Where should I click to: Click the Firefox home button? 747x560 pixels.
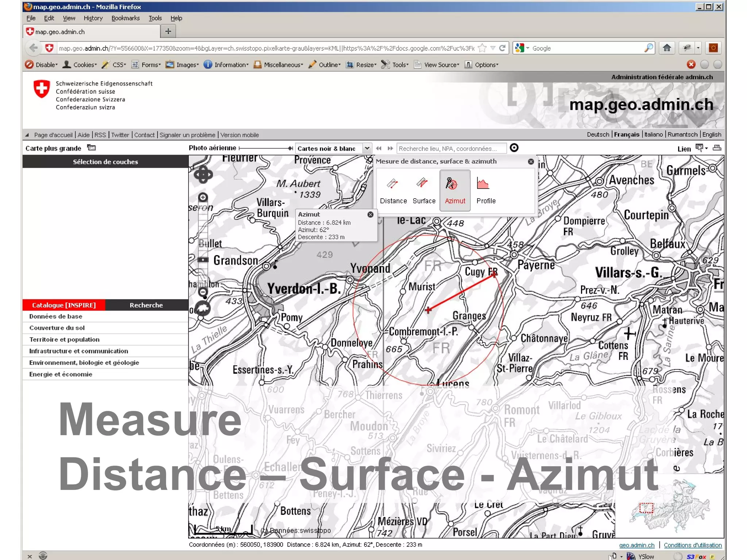click(667, 48)
